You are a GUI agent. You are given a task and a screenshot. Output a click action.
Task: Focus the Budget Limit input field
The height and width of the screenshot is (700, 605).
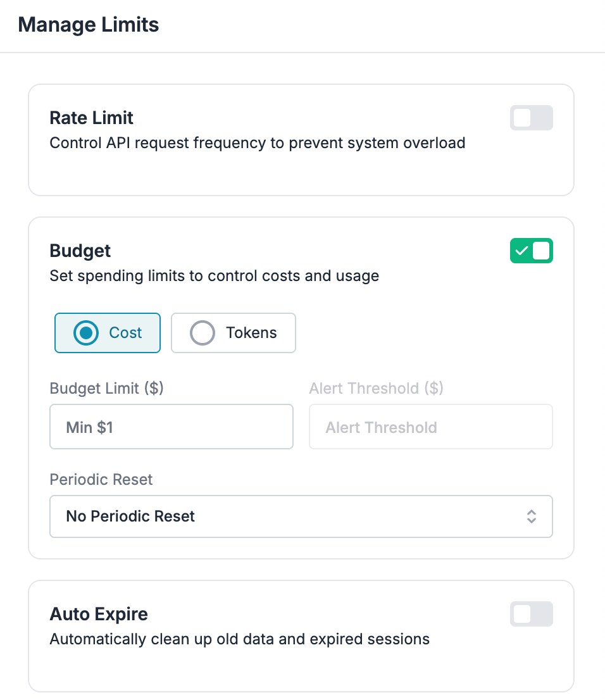[171, 427]
